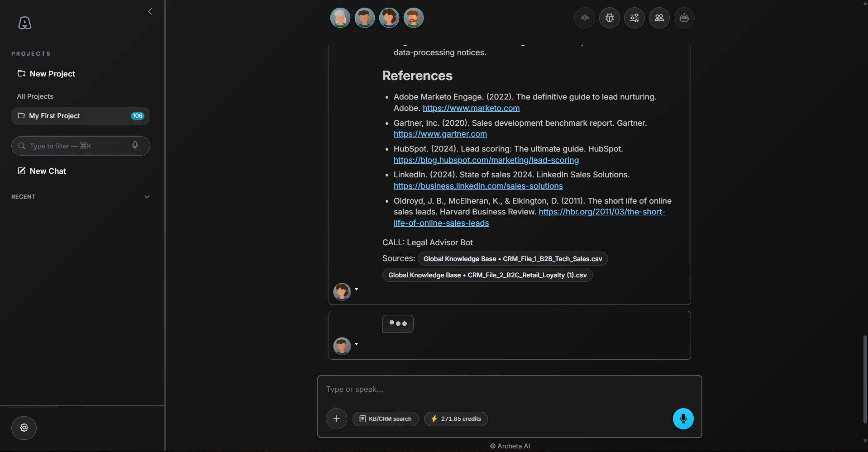The width and height of the screenshot is (868, 452).
Task: Collapse the Recent section chevron
Action: click(x=147, y=196)
